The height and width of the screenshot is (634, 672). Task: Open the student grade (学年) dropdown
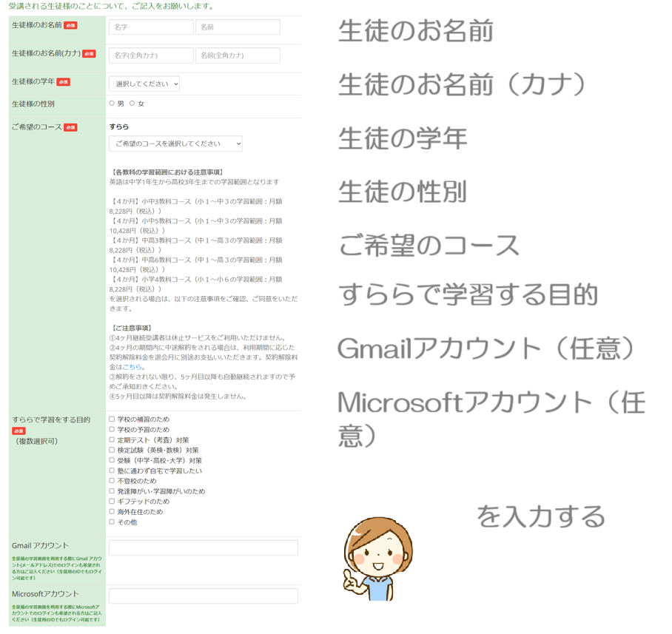[144, 84]
